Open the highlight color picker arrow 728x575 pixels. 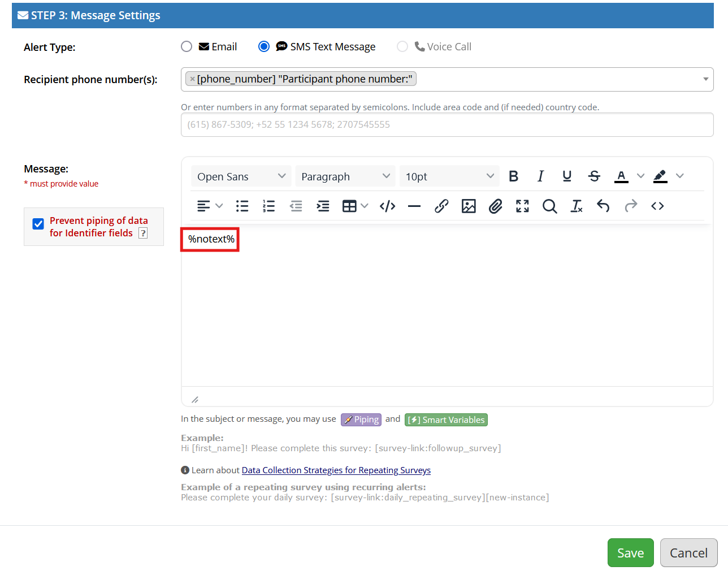680,176
